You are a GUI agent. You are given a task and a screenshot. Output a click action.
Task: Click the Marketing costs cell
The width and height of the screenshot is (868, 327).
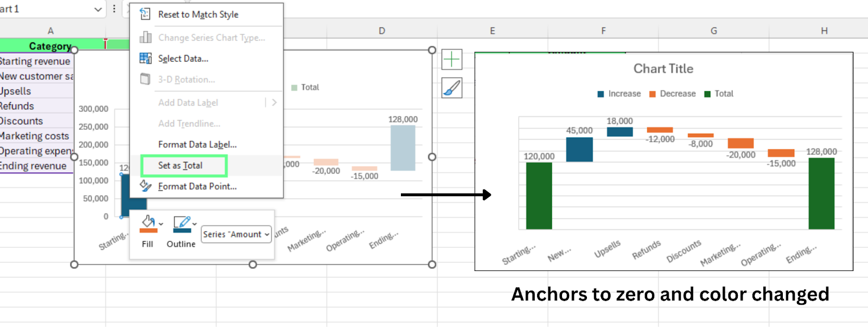pos(36,136)
